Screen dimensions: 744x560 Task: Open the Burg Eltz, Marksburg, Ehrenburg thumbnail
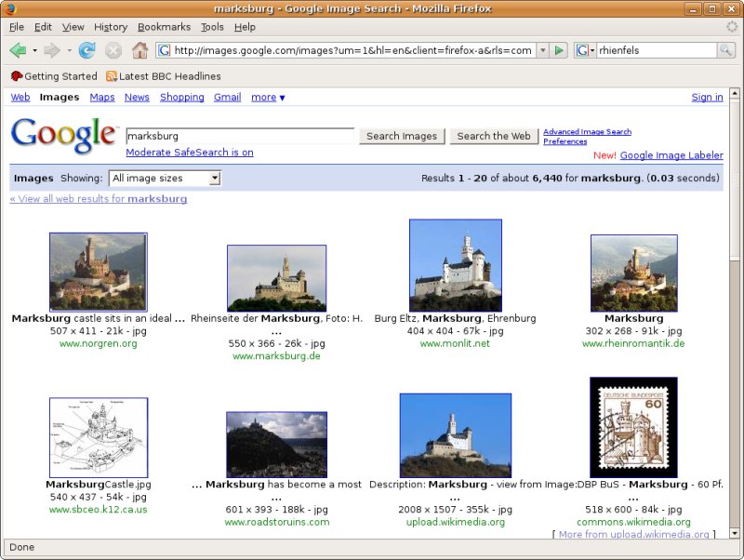point(456,265)
